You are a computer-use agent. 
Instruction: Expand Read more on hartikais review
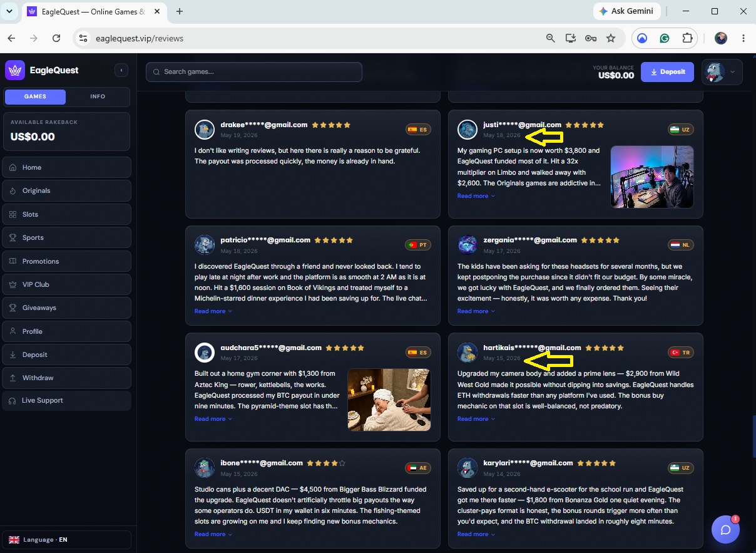pos(476,419)
